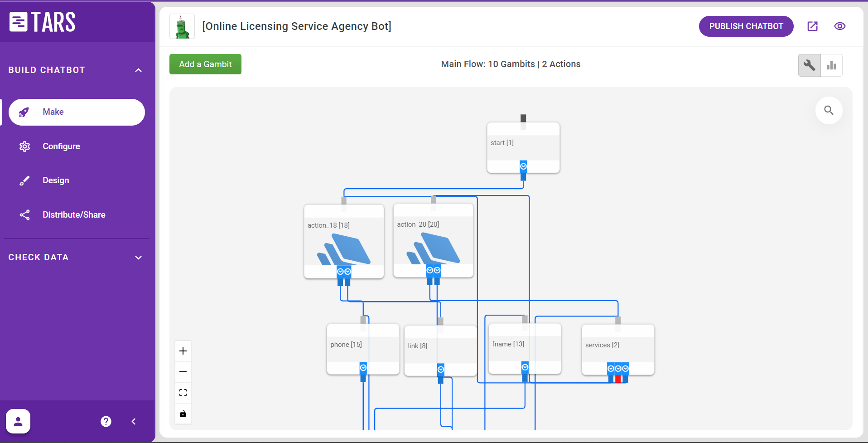Viewport: 868px width, 443px height.
Task: Expand the Check Data section
Action: point(138,258)
